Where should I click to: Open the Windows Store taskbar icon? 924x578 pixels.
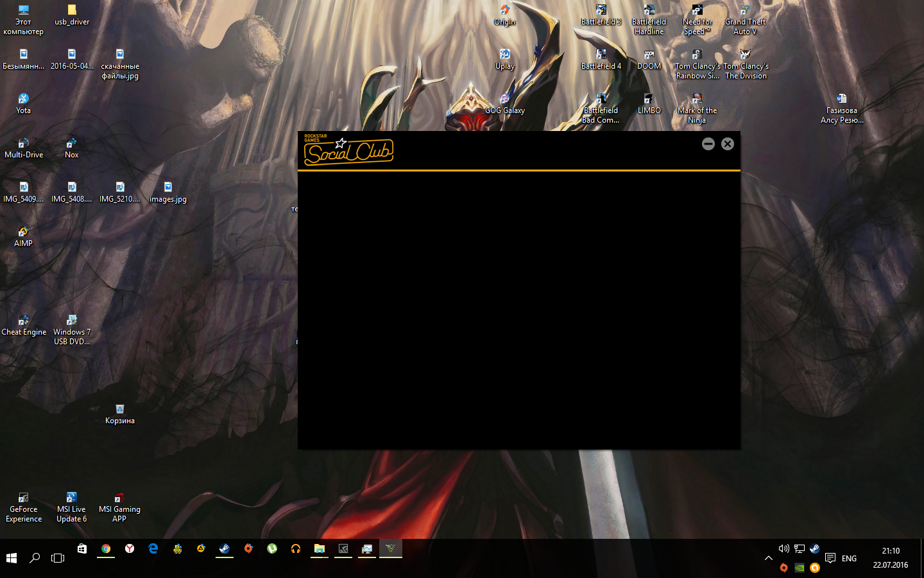[82, 548]
